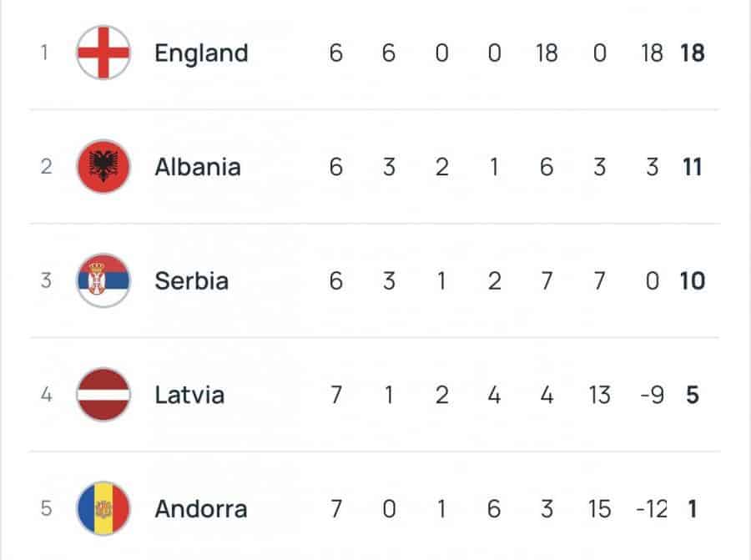Select Serbia's points total 10
The image size is (751, 560).
pos(692,280)
